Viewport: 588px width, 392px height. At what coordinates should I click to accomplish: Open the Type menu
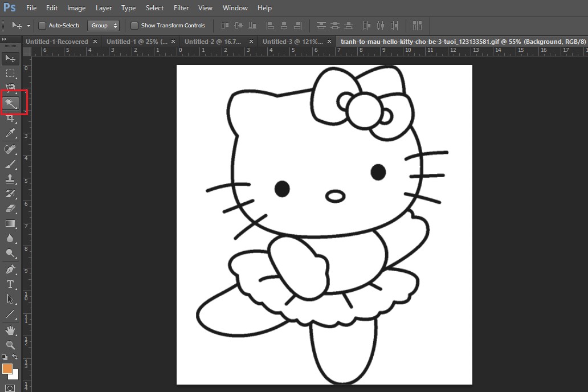pos(128,8)
